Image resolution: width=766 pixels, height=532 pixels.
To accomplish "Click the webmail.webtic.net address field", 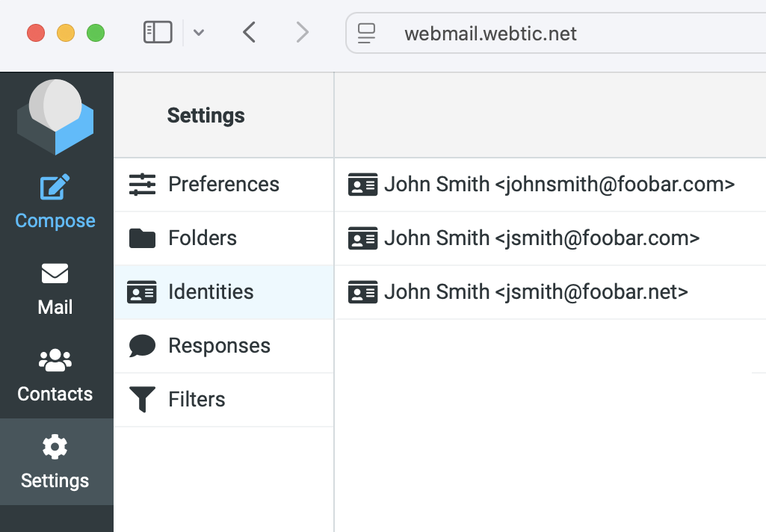I will 556,33.
